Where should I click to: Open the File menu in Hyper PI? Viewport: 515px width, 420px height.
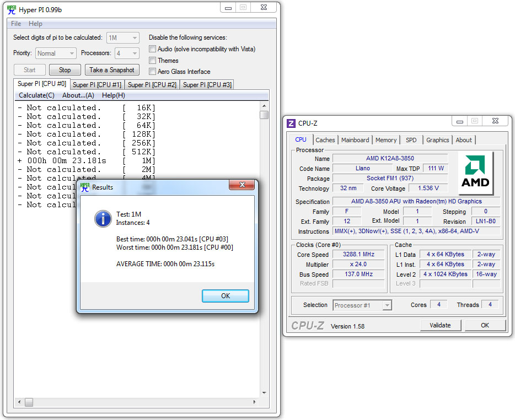(16, 24)
